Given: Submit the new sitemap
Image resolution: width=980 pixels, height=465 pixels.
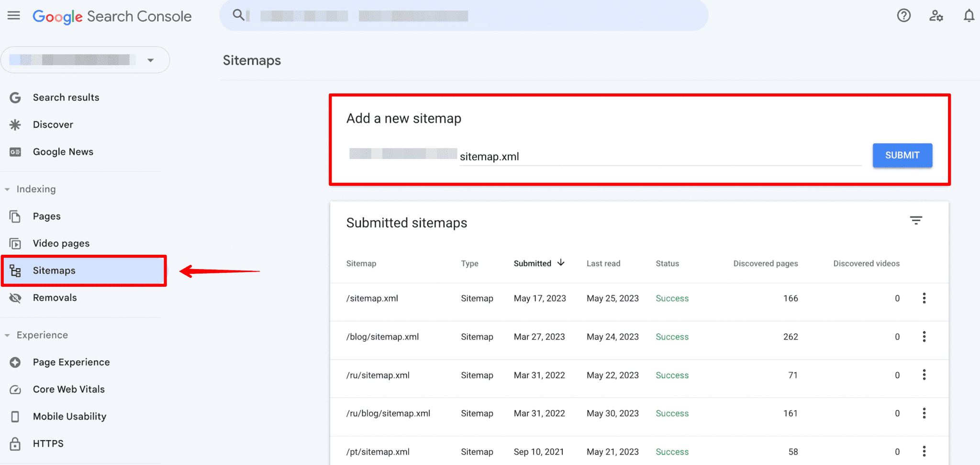Looking at the screenshot, I should click(x=902, y=155).
